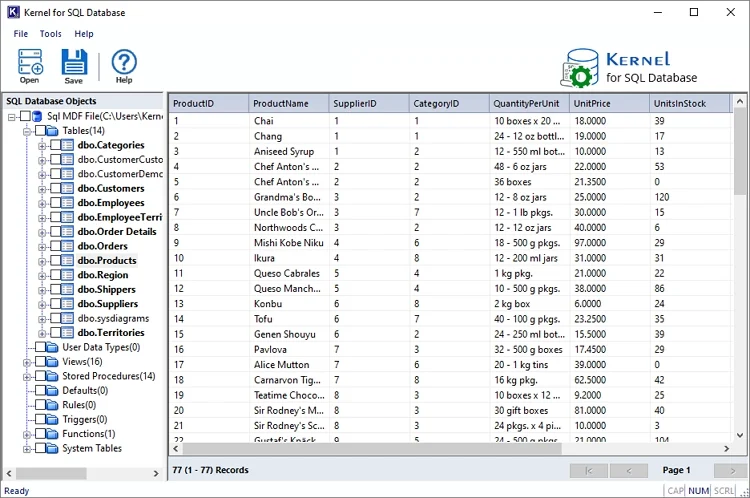This screenshot has width=750, height=498.
Task: Click the Rules(0) folder icon
Action: pos(53,405)
